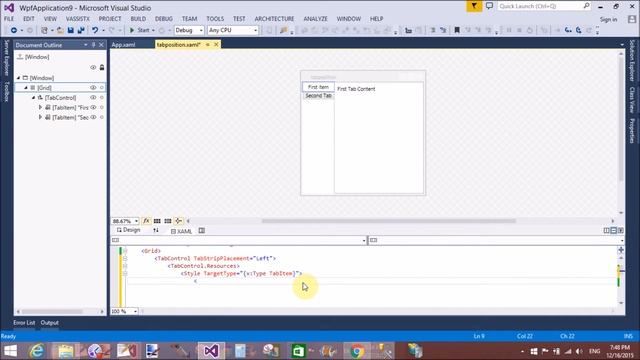Viewport: 640px width, 360px height.
Task: Open the Any CPU platform dropdown
Action: [233, 30]
